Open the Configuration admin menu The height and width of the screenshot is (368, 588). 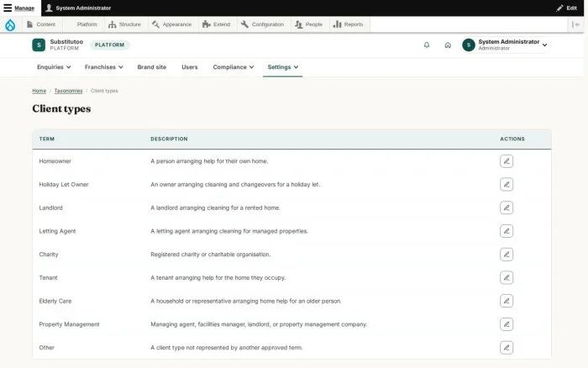point(262,24)
